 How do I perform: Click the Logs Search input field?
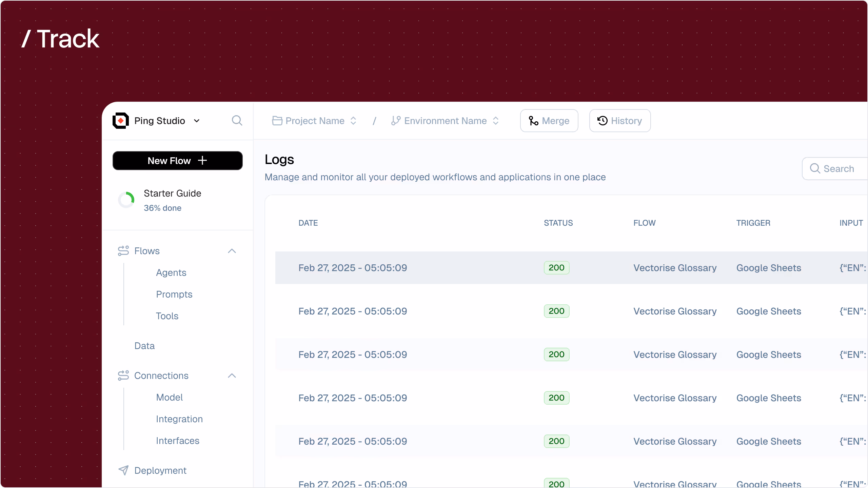tap(835, 168)
